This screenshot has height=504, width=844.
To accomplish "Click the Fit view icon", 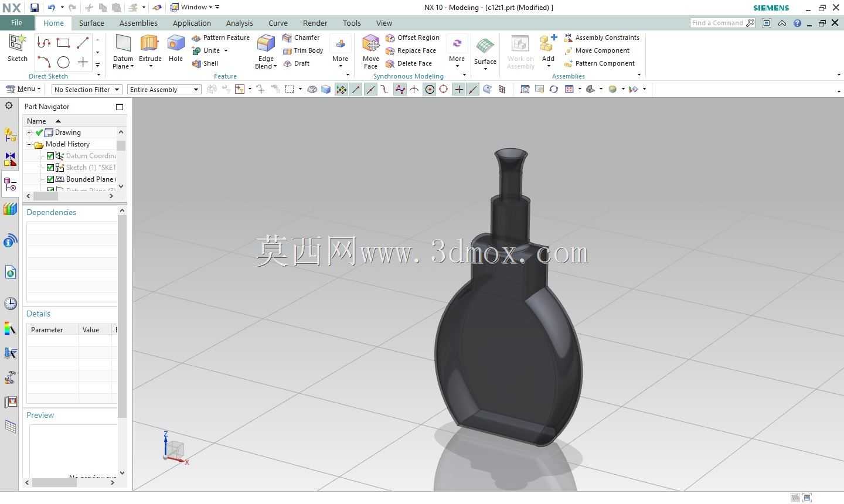I will [525, 89].
